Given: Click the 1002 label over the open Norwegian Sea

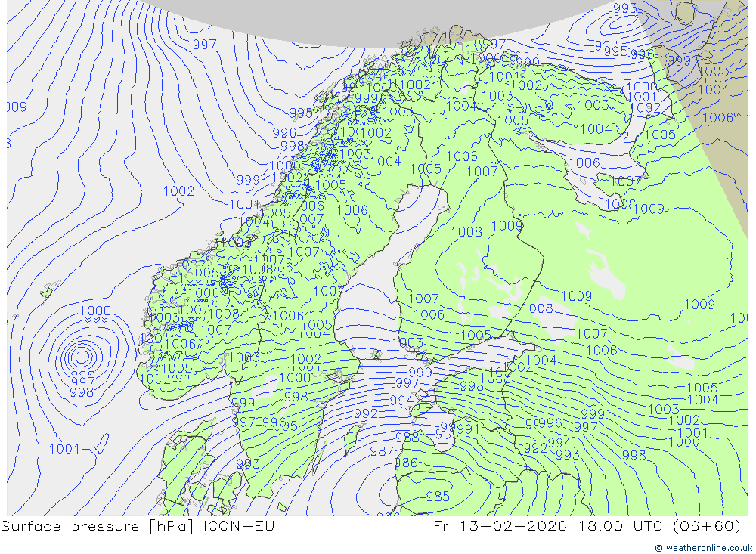Looking at the screenshot, I should tap(179, 191).
